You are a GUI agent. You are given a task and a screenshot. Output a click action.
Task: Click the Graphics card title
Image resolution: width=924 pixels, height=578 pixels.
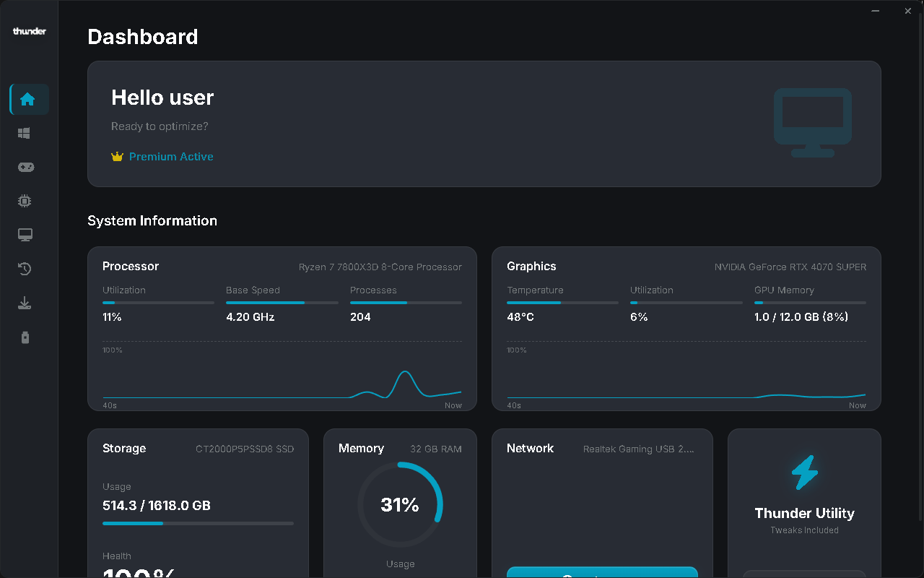pyautogui.click(x=531, y=266)
